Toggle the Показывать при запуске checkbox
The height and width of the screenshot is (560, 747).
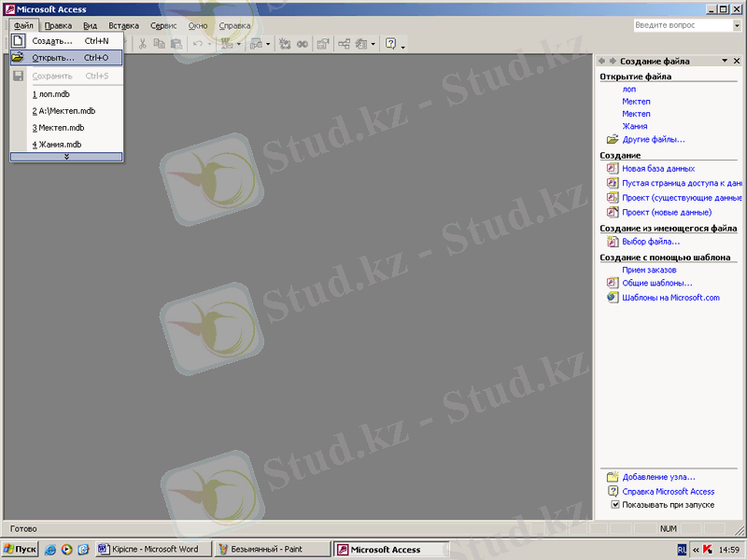click(x=614, y=505)
